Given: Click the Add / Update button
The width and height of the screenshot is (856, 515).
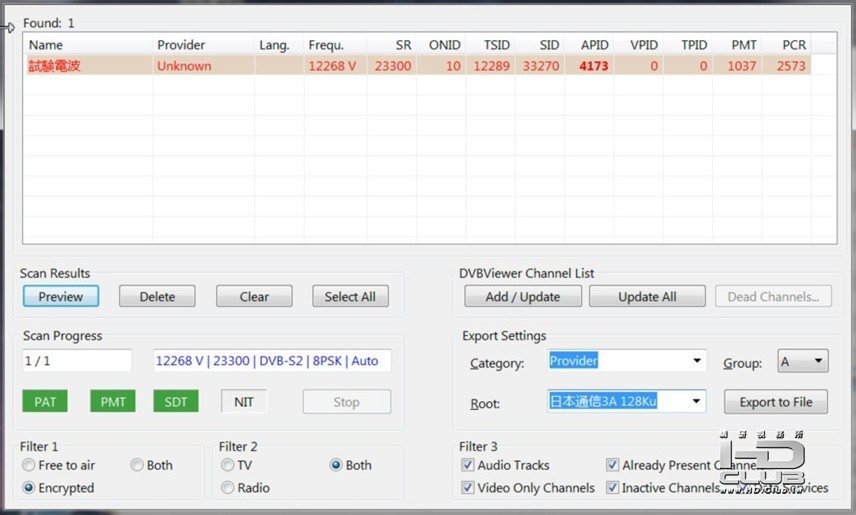Looking at the screenshot, I should pyautogui.click(x=522, y=297).
